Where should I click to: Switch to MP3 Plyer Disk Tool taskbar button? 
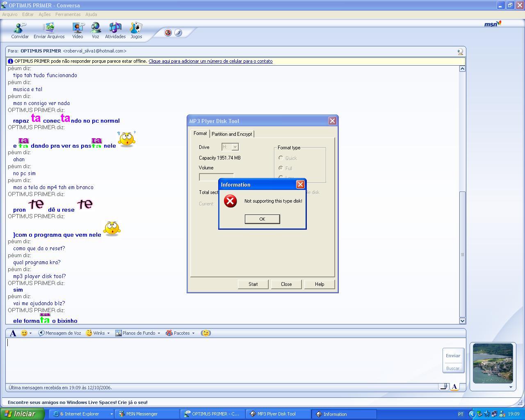tap(278, 414)
